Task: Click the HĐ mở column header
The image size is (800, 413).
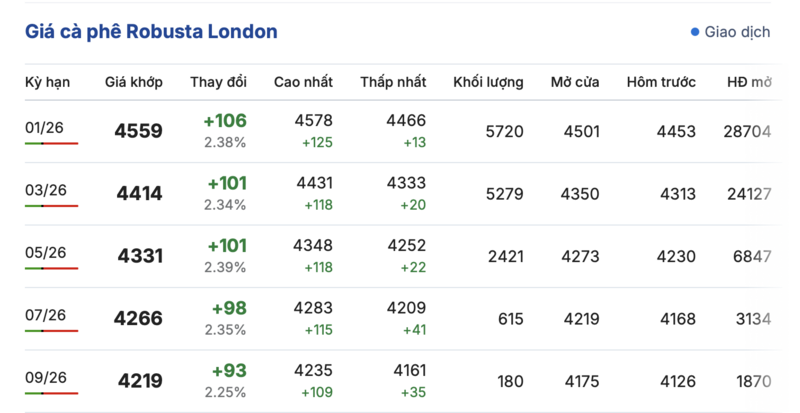Action: pos(749,82)
